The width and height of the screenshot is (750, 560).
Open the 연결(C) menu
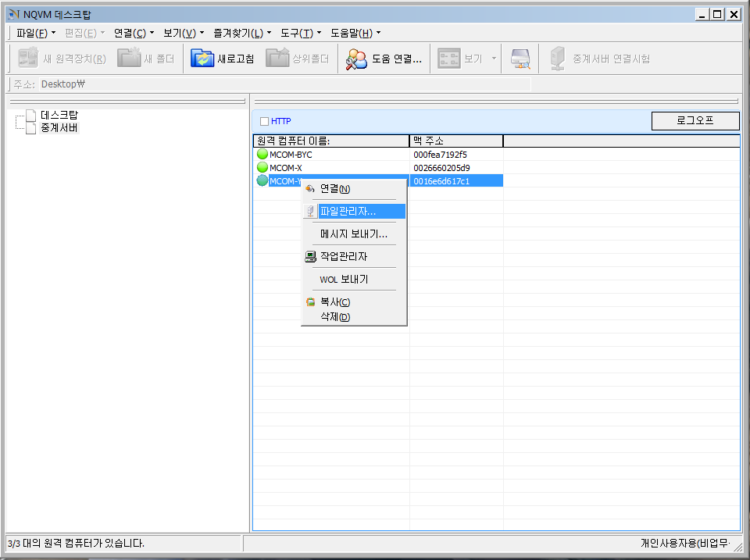coord(134,33)
